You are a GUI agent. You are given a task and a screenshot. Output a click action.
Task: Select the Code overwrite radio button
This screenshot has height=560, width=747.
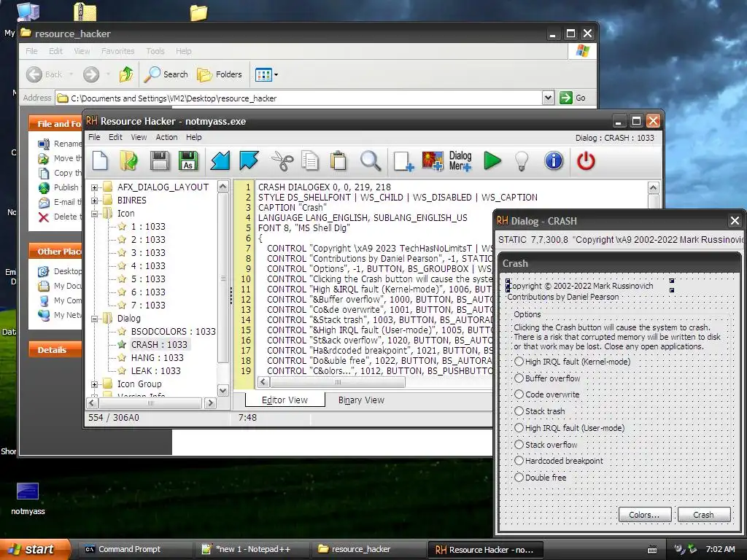(519, 394)
